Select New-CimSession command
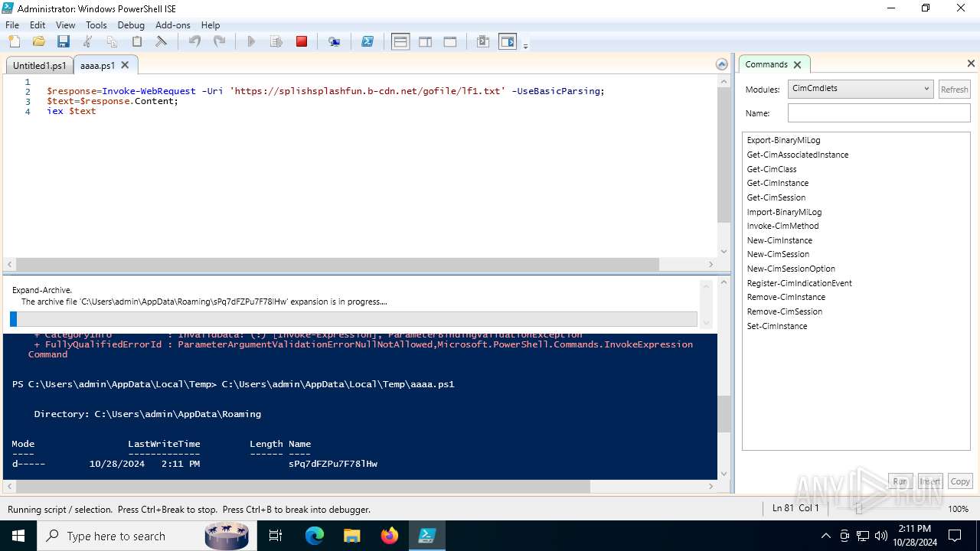Viewport: 980px width, 551px height. click(778, 254)
